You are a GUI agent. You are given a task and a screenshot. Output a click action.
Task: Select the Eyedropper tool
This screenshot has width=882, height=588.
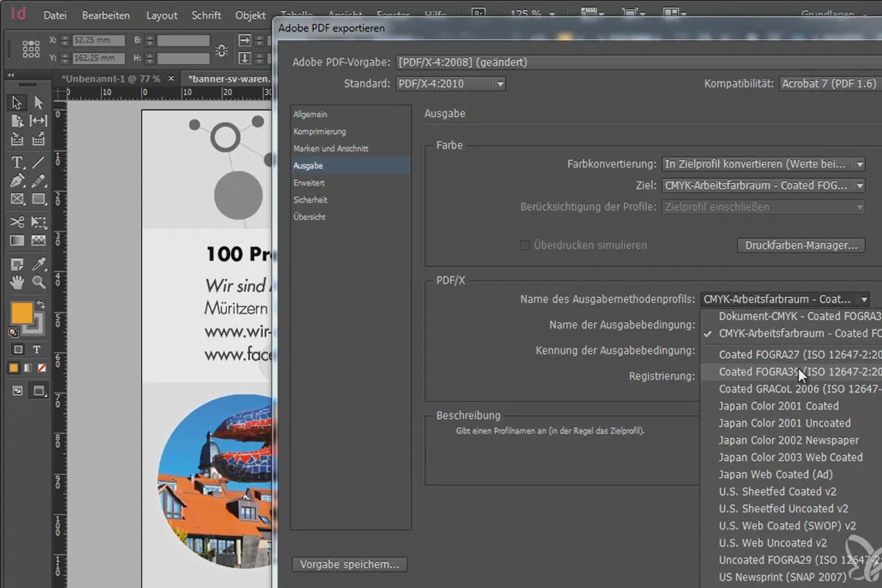click(x=39, y=264)
